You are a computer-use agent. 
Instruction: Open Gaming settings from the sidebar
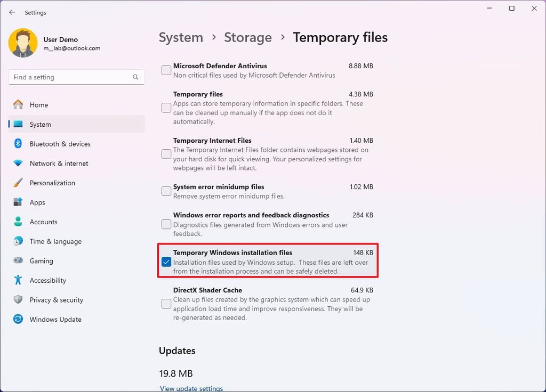(x=40, y=261)
